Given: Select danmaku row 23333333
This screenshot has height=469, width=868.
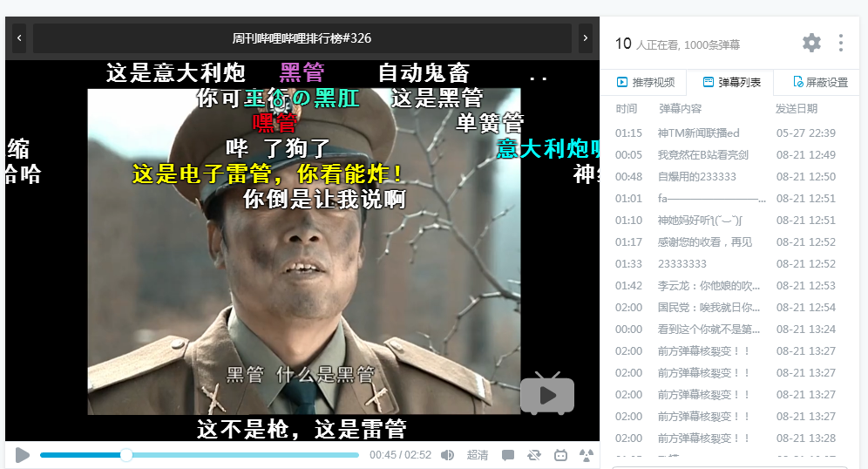Looking at the screenshot, I should (x=725, y=263).
